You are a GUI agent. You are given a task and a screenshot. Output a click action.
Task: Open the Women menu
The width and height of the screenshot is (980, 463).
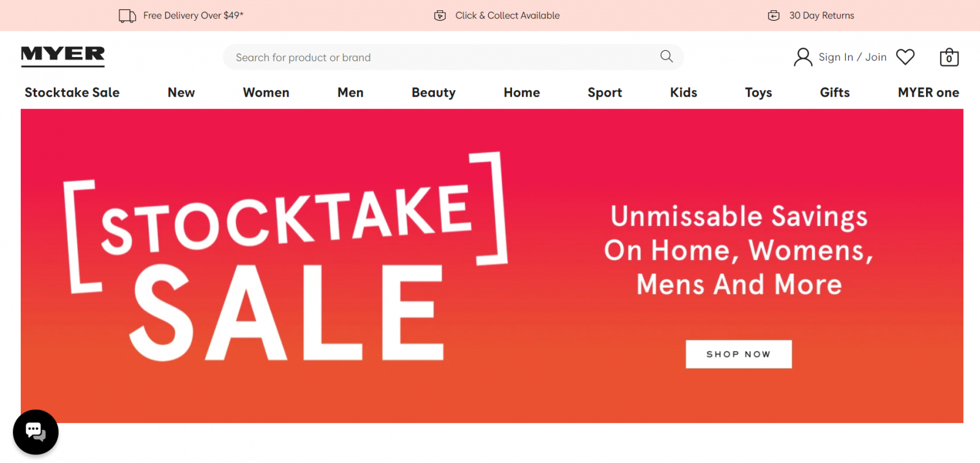pos(266,92)
